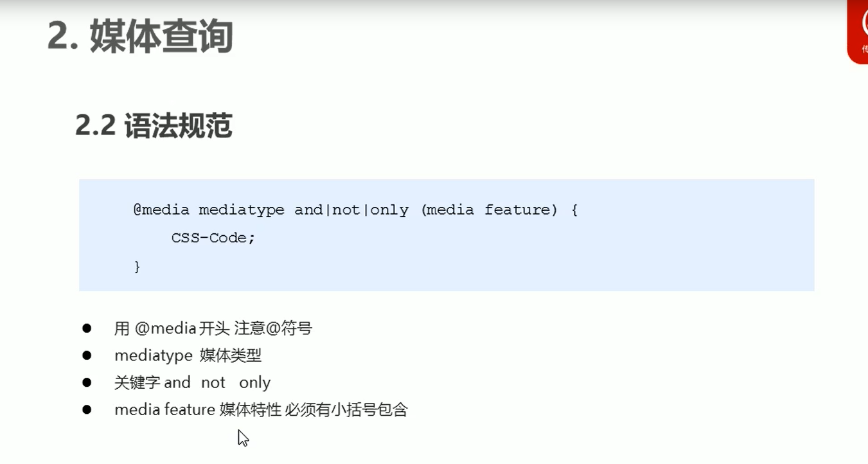Viewport: 868px width, 464px height.
Task: Click the '@media' keyword in the code block
Action: point(161,210)
